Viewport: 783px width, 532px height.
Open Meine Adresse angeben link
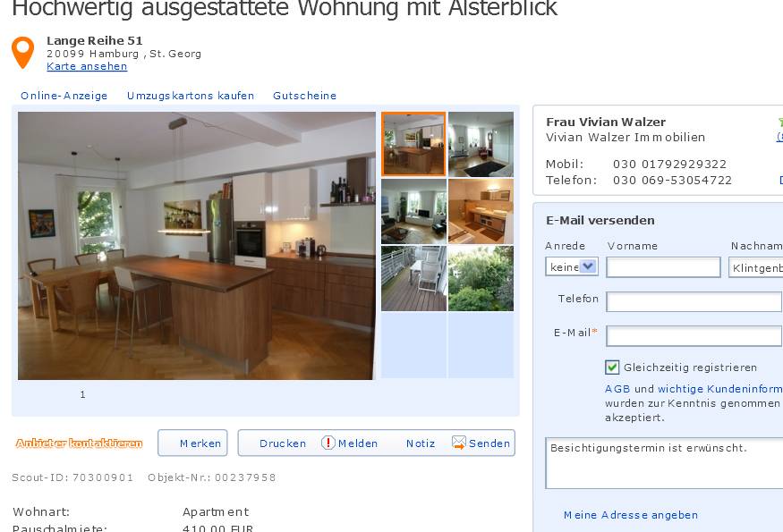coord(631,515)
